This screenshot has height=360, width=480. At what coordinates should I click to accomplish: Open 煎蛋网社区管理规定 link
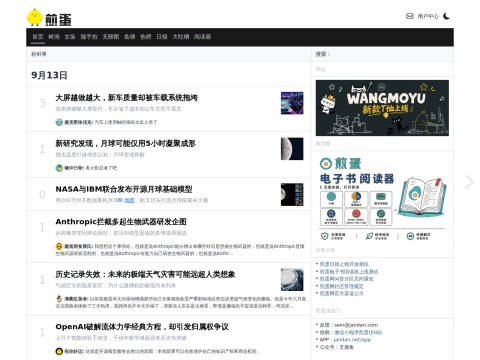coord(342,286)
